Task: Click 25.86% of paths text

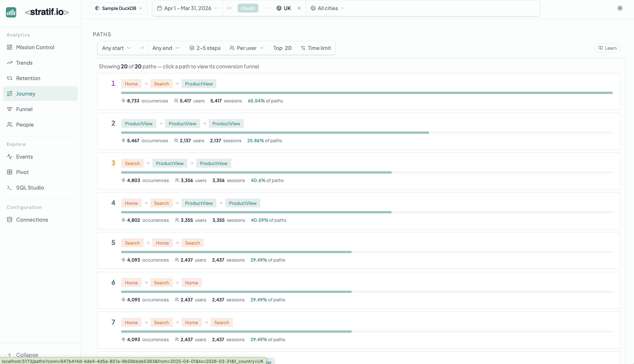Action: tap(264, 141)
